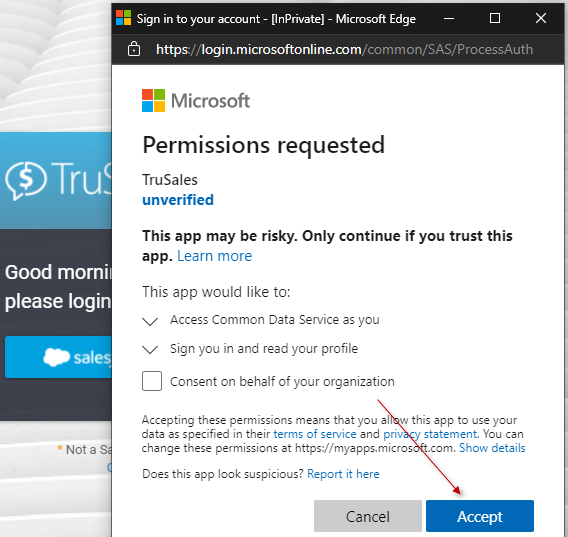The height and width of the screenshot is (537, 568).
Task: Close the sign-in window
Action: [x=541, y=18]
